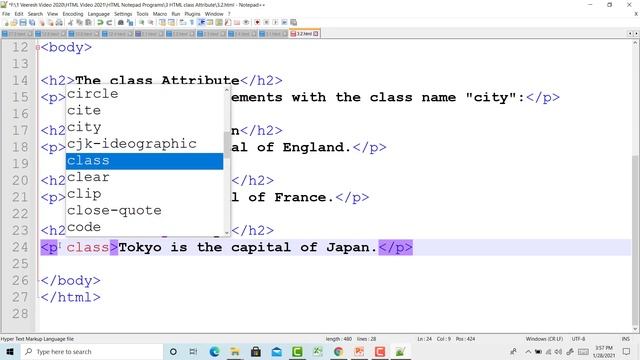Select 'clear' in the autocomplete list
This screenshot has height=360, width=640.
coord(144,178)
